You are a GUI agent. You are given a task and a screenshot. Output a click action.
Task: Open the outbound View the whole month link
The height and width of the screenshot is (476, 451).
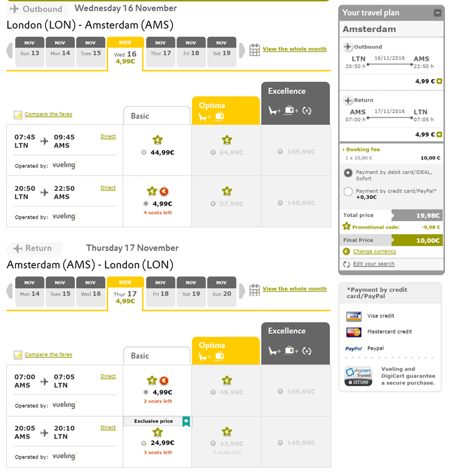pos(294,49)
